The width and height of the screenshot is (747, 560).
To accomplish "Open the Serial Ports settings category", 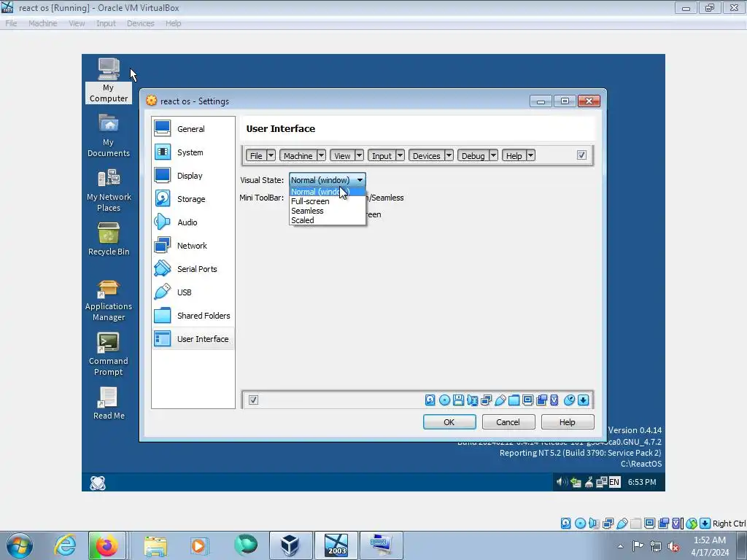I will [193, 269].
